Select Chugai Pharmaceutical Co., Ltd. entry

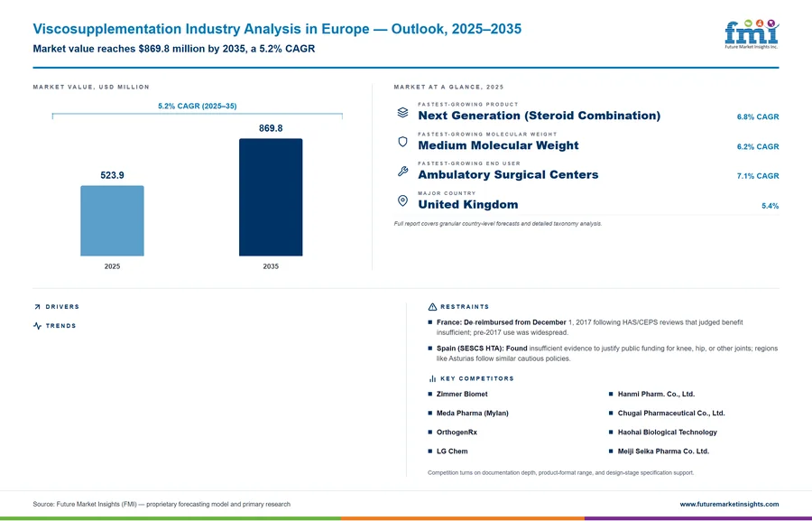click(x=671, y=414)
